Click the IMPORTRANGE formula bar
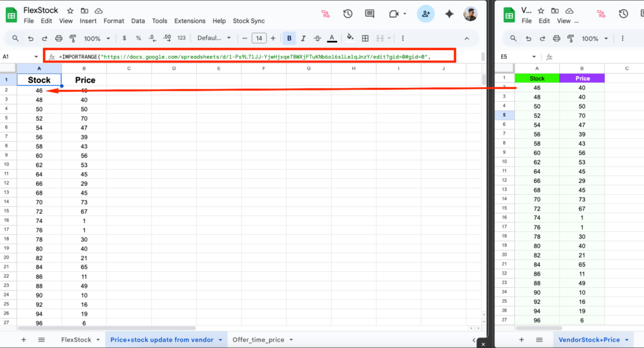Viewport: 644px width, 348px height. (249, 57)
